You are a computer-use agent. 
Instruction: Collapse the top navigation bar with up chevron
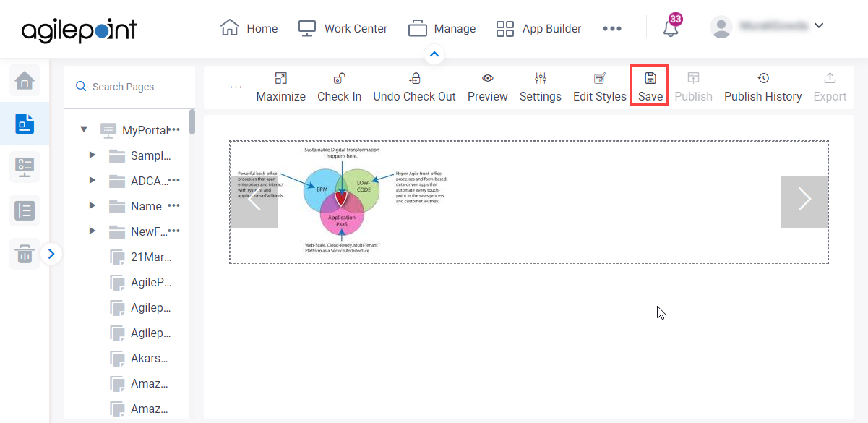coord(434,54)
